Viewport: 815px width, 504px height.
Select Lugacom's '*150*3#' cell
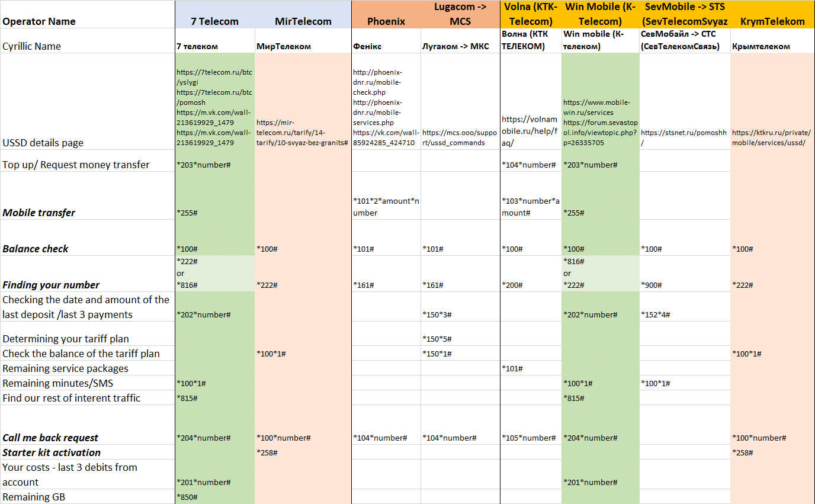(x=460, y=307)
